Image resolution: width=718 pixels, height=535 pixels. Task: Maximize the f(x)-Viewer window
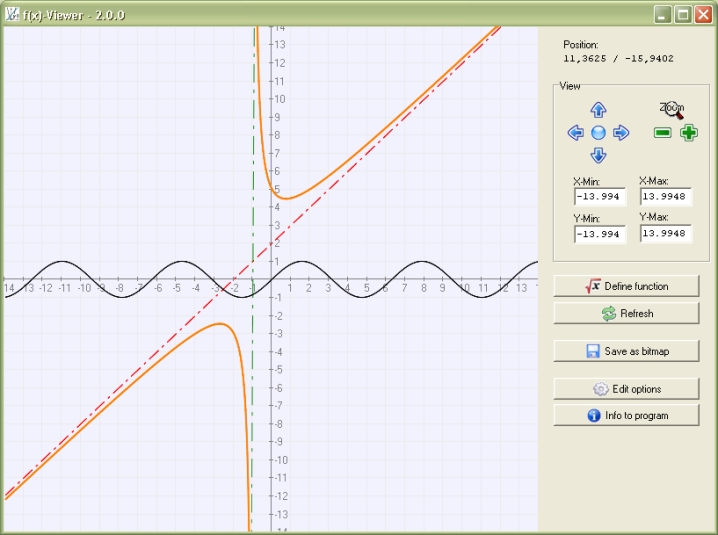coord(683,14)
